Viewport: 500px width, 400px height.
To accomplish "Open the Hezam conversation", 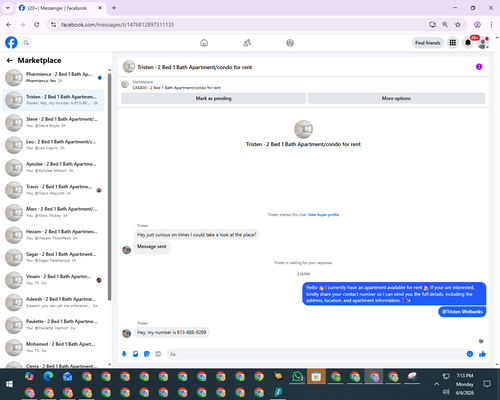I will tap(53, 235).
